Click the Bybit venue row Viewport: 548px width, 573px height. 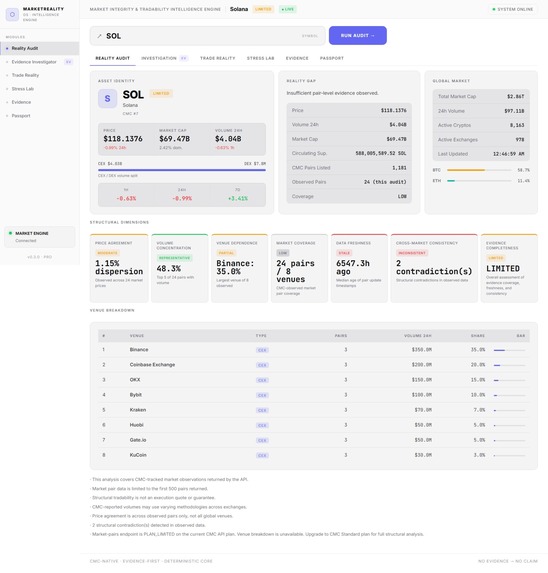click(x=314, y=395)
